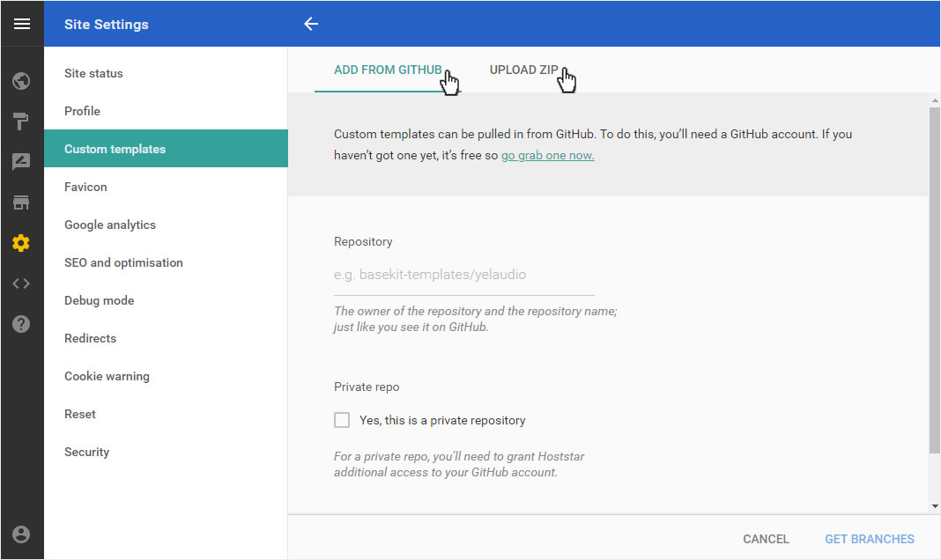Switch to Add From GitHub tab
941x560 pixels.
point(388,70)
